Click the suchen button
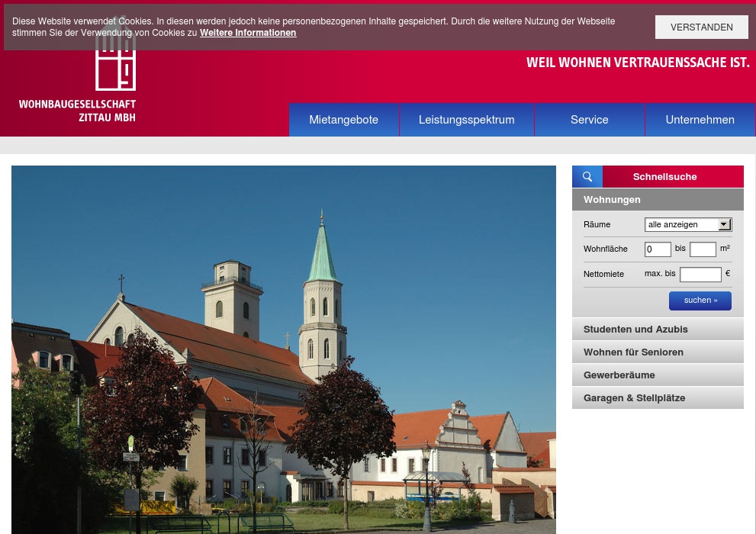Screen dimensions: 756x534 point(700,300)
